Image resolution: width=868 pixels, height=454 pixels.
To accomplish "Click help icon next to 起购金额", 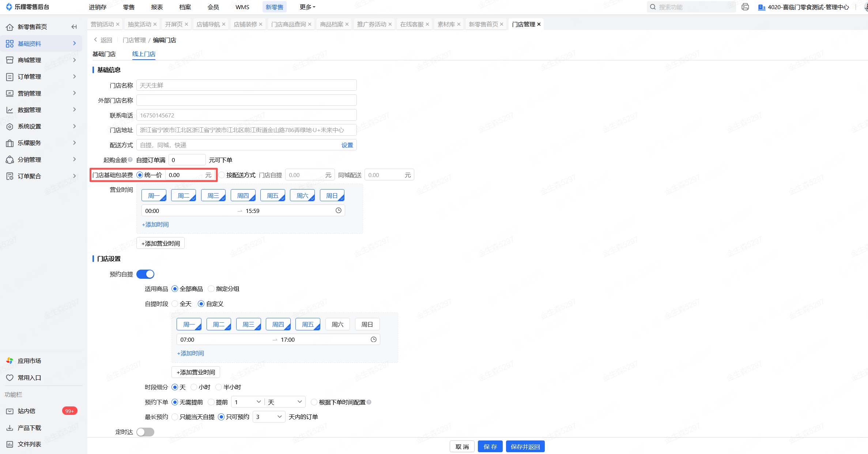I will [x=130, y=160].
